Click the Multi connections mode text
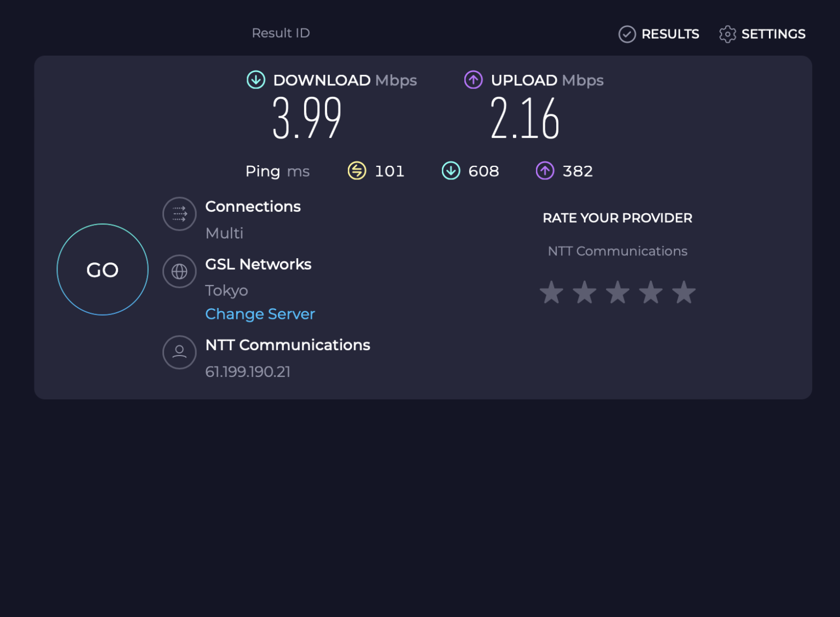The height and width of the screenshot is (617, 840). (x=224, y=233)
